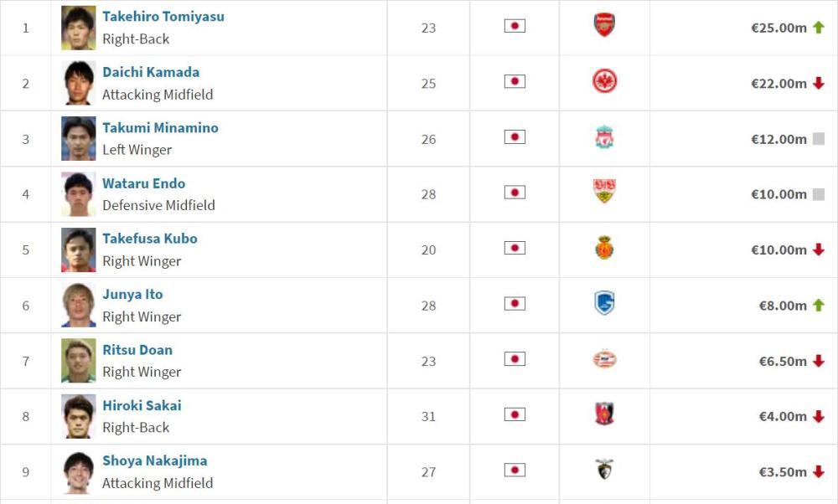Viewport: 838px width, 504px height.
Task: Click the Arsenal club crest
Action: [x=604, y=25]
